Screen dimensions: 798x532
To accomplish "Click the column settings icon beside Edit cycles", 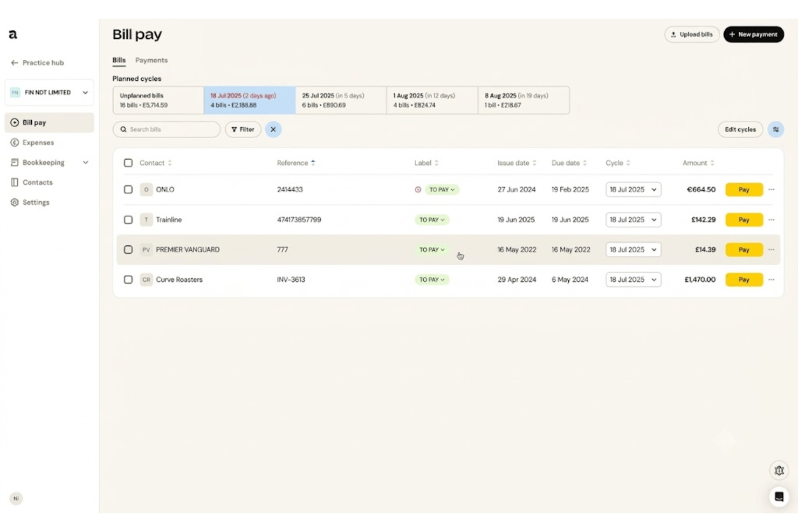I will tap(775, 129).
